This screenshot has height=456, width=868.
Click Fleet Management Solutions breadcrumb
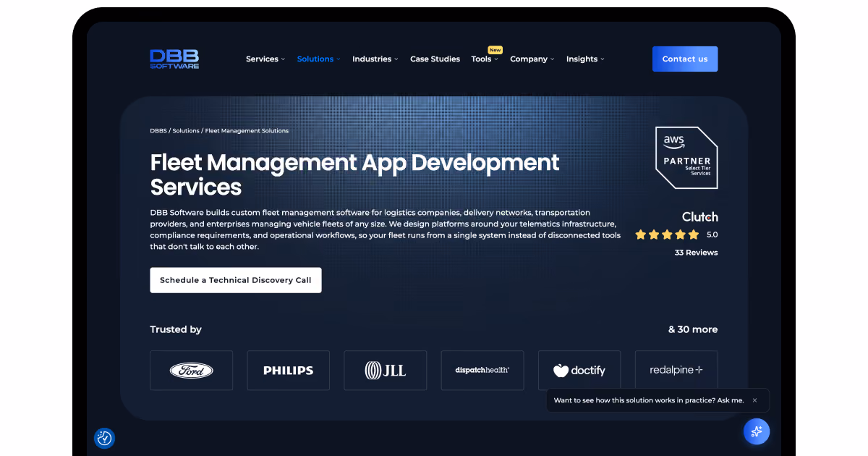pyautogui.click(x=247, y=131)
